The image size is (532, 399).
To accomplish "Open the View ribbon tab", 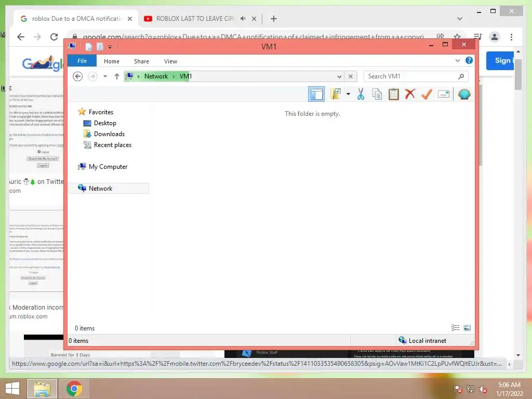I will [170, 61].
